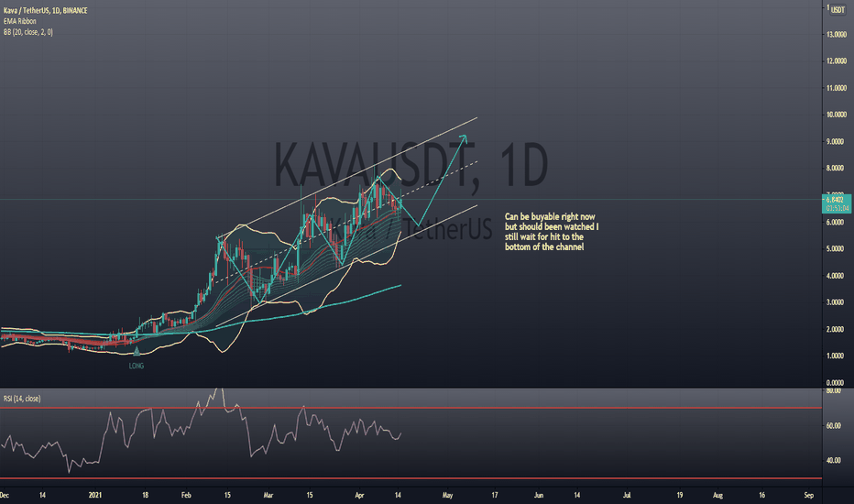Click the 13.0000 price axis label
Viewport: 854px width, 504px height.
click(836, 34)
